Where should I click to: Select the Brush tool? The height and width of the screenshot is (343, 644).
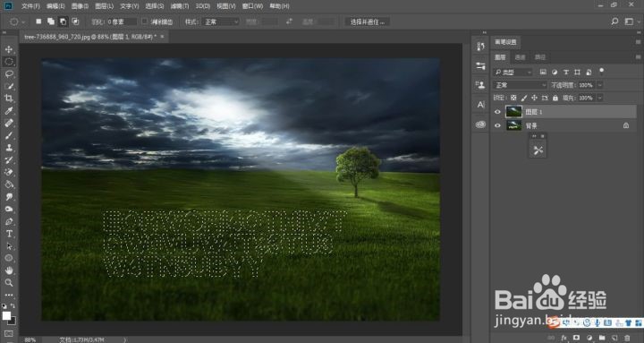pyautogui.click(x=9, y=135)
